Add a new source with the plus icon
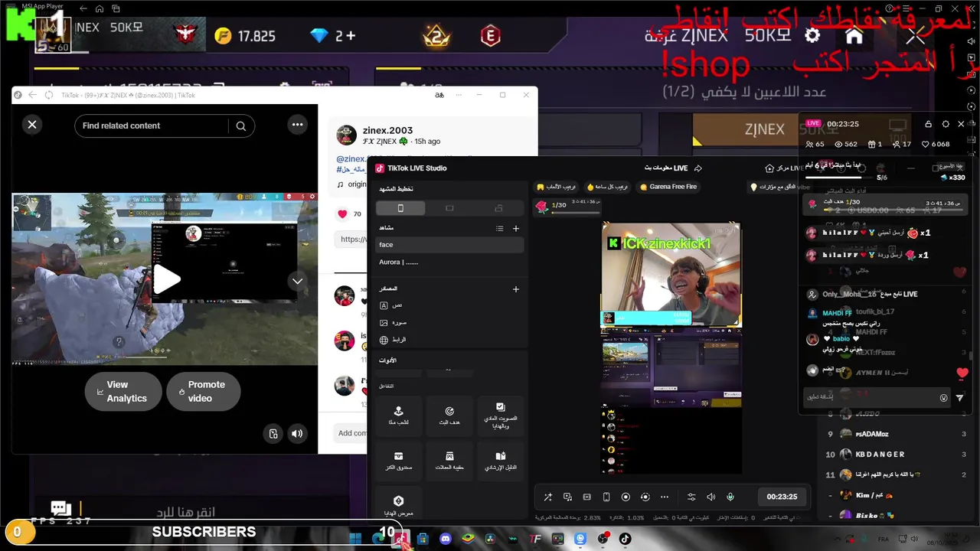 516,289
